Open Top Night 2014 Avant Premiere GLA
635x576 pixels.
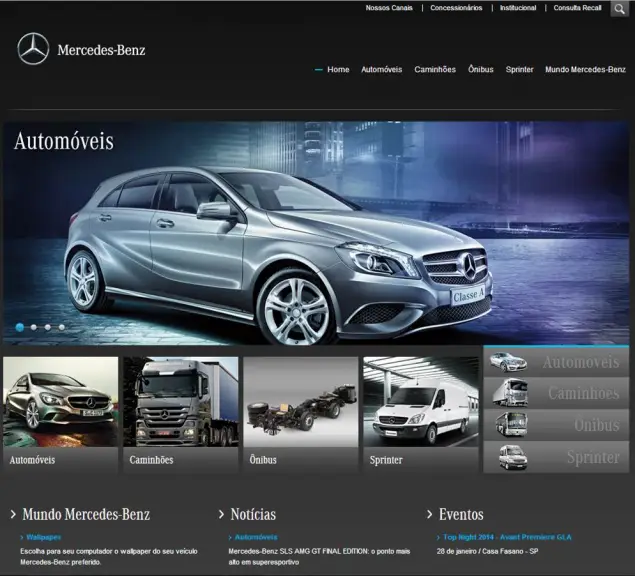[x=507, y=537]
